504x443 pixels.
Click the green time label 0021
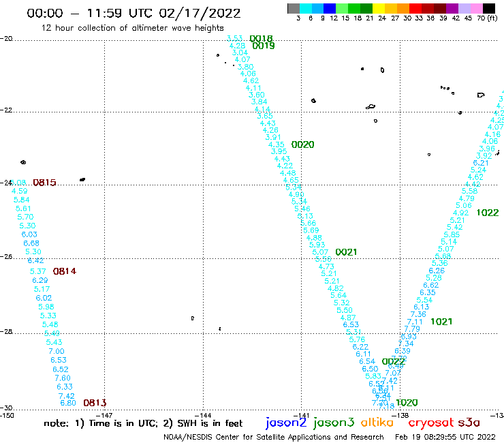tap(346, 252)
